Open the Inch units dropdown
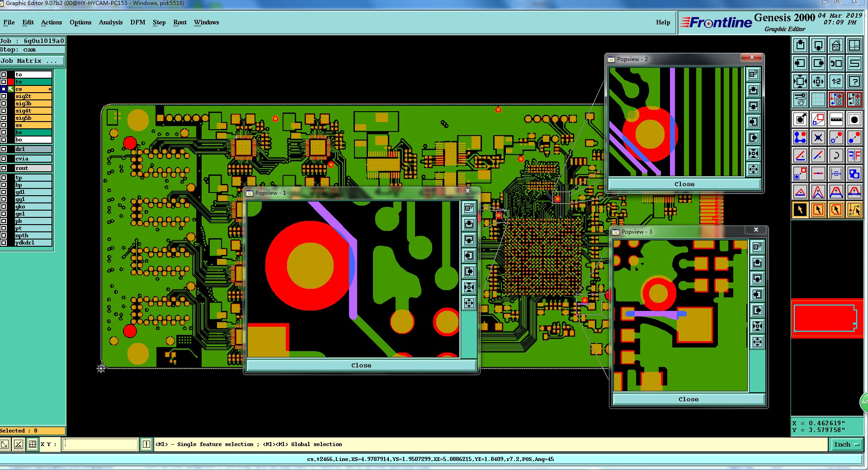 tap(846, 444)
